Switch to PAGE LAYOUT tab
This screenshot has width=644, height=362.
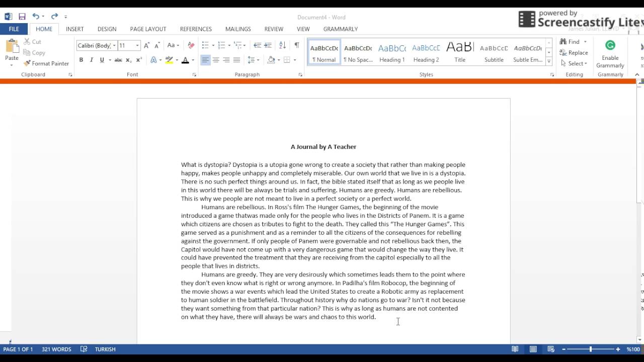coord(148,29)
